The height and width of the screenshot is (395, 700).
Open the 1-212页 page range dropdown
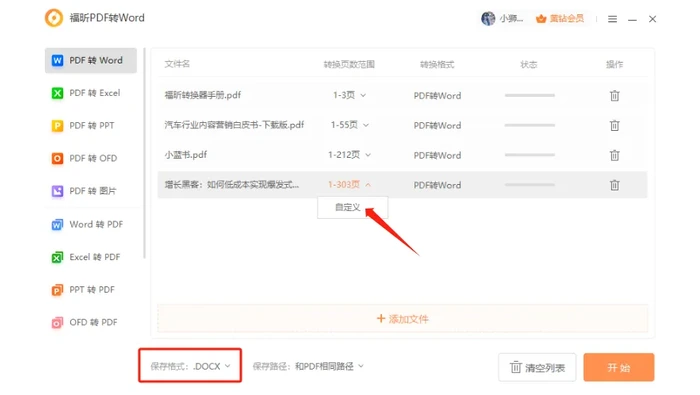(350, 155)
